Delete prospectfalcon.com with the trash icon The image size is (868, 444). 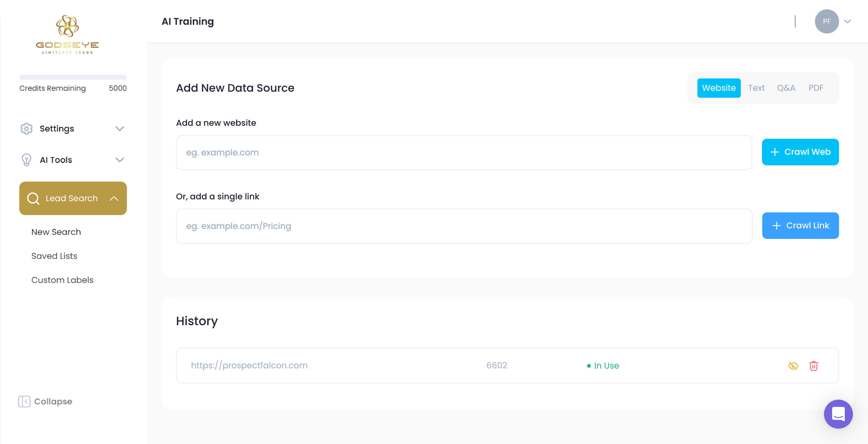click(x=813, y=366)
